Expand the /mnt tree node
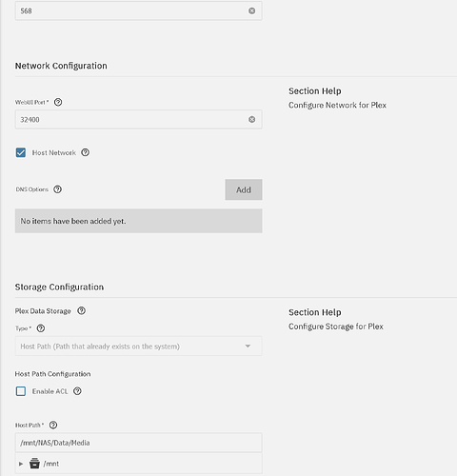Viewport: 457px width, 476px height. pyautogui.click(x=21, y=464)
